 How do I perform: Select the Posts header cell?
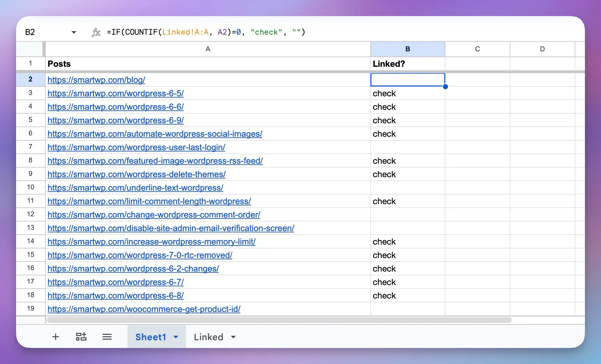pyautogui.click(x=208, y=64)
